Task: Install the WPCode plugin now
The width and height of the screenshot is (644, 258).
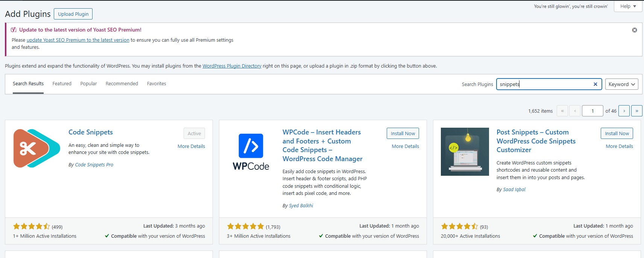Action: click(403, 133)
